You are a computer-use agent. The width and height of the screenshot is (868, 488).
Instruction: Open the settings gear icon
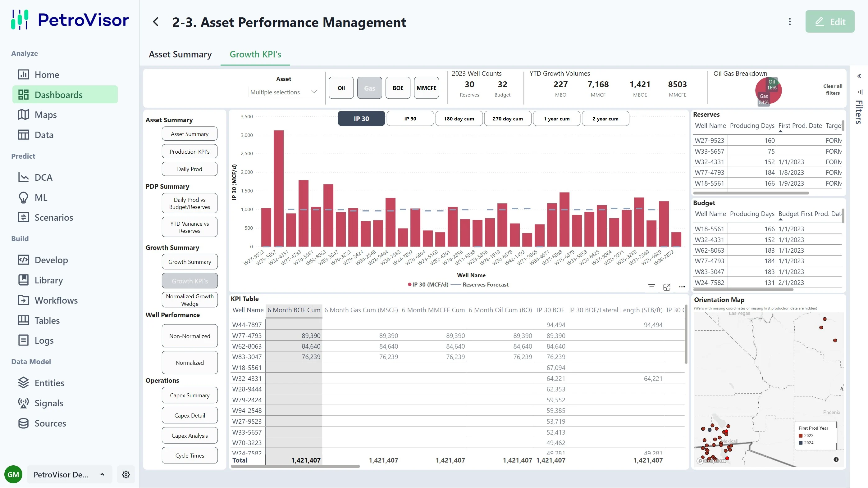coord(126,475)
